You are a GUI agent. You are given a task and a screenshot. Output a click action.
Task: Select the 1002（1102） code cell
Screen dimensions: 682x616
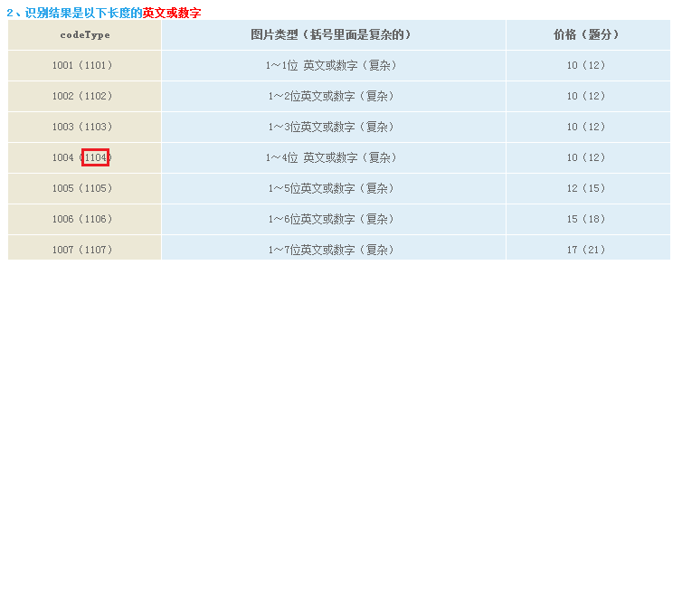click(x=83, y=97)
